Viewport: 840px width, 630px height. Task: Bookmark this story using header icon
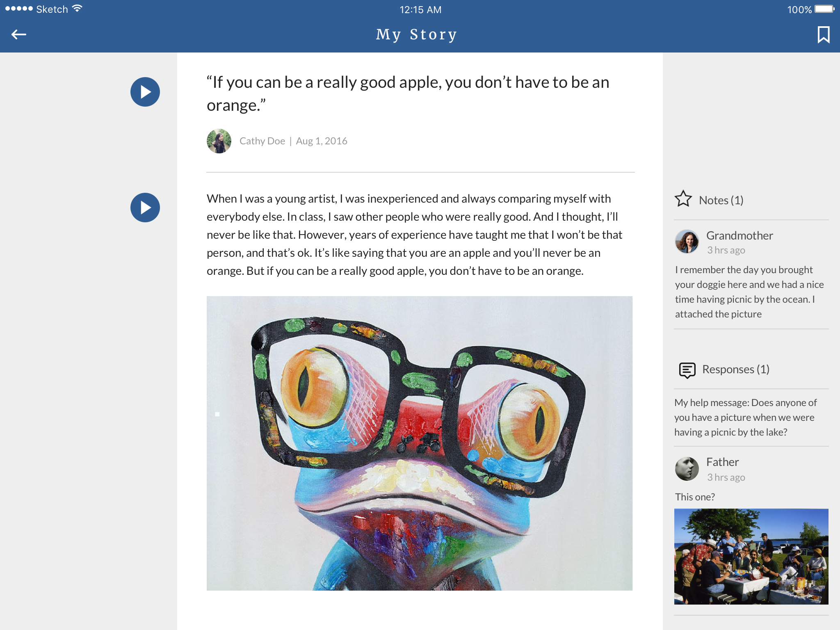(x=823, y=34)
